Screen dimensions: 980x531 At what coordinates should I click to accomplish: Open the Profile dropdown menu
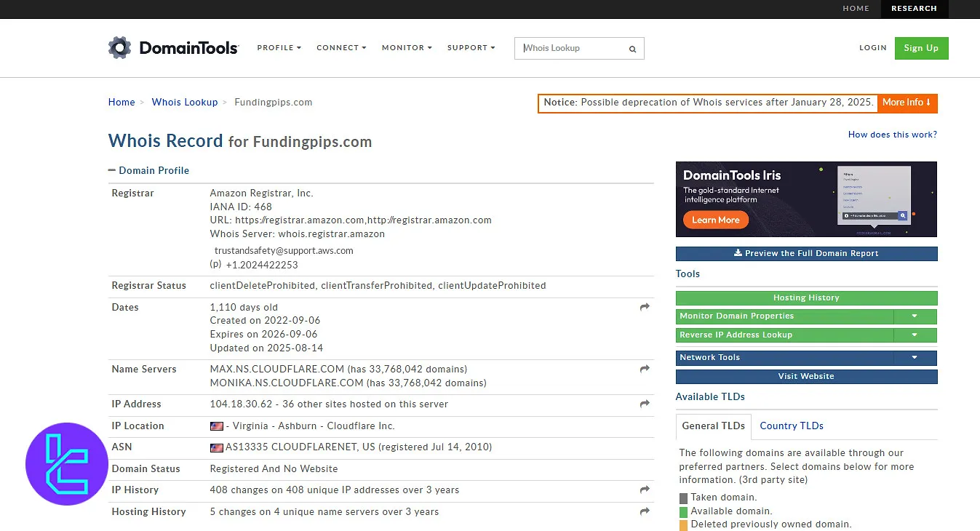pyautogui.click(x=279, y=48)
